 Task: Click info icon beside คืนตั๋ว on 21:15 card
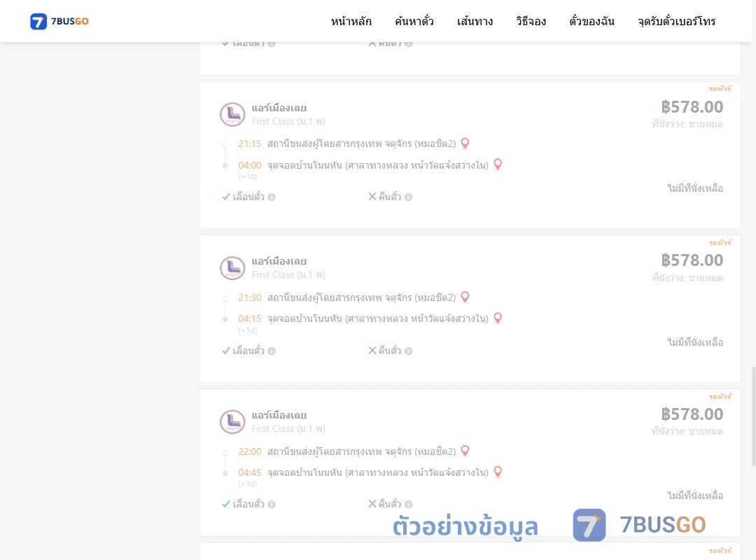point(408,197)
